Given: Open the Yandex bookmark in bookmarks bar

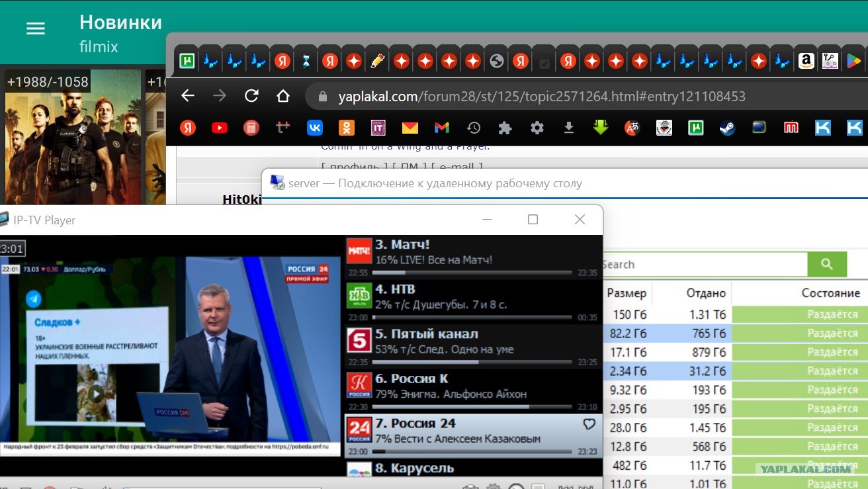Looking at the screenshot, I should click(x=188, y=128).
